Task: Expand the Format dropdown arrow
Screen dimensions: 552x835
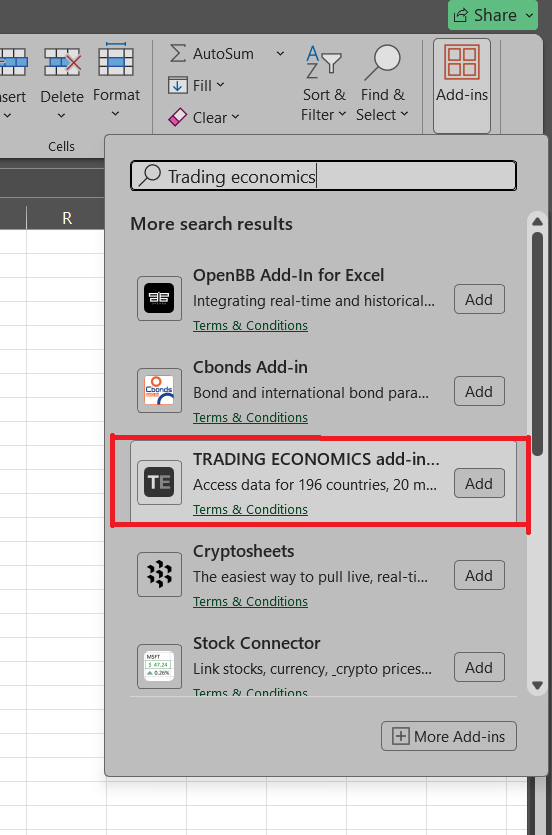Action: tap(116, 114)
